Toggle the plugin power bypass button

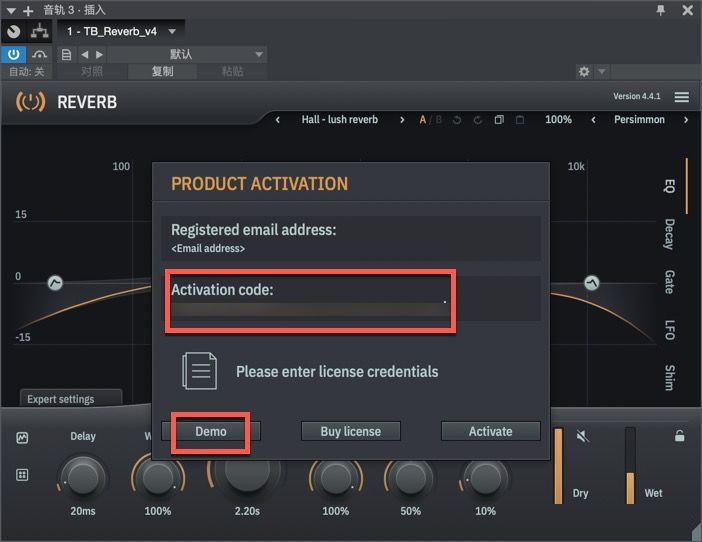point(13,55)
